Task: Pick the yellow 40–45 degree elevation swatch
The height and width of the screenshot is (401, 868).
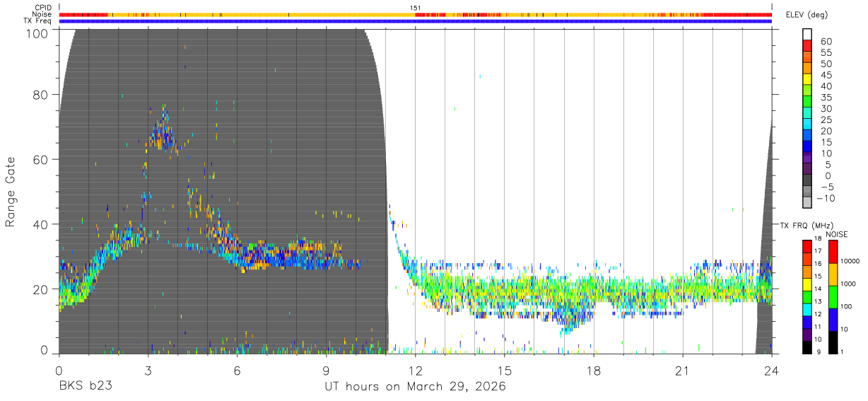Action: pyautogui.click(x=807, y=81)
